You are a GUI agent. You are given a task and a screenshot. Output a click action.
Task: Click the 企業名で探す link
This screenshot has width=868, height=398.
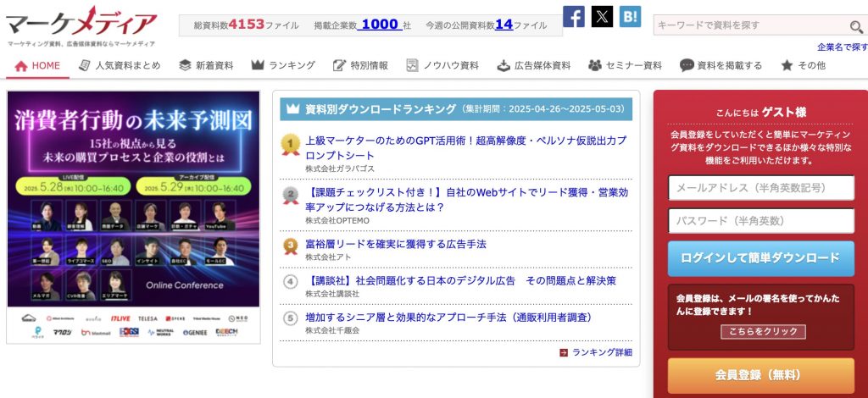coord(843,47)
